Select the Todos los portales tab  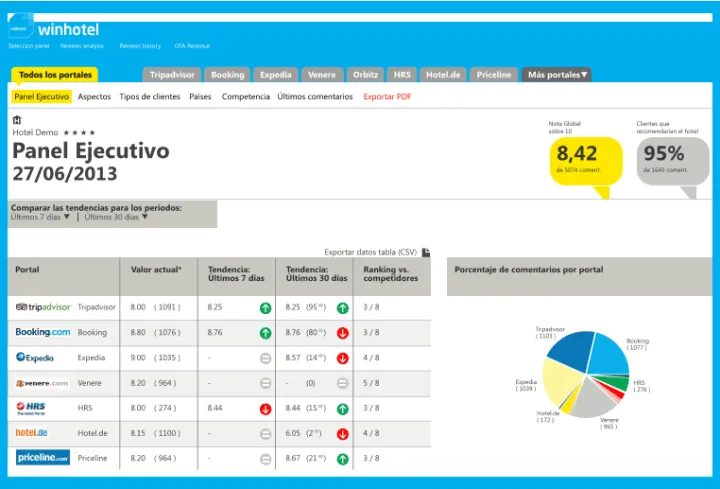(x=55, y=75)
